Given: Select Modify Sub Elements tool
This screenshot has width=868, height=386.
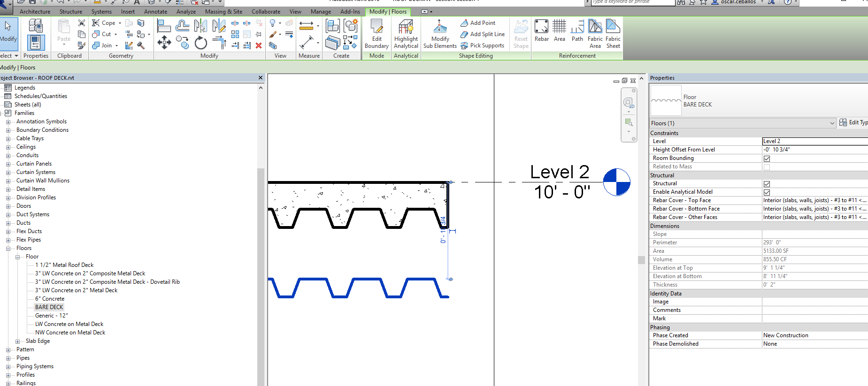Looking at the screenshot, I should click(440, 34).
